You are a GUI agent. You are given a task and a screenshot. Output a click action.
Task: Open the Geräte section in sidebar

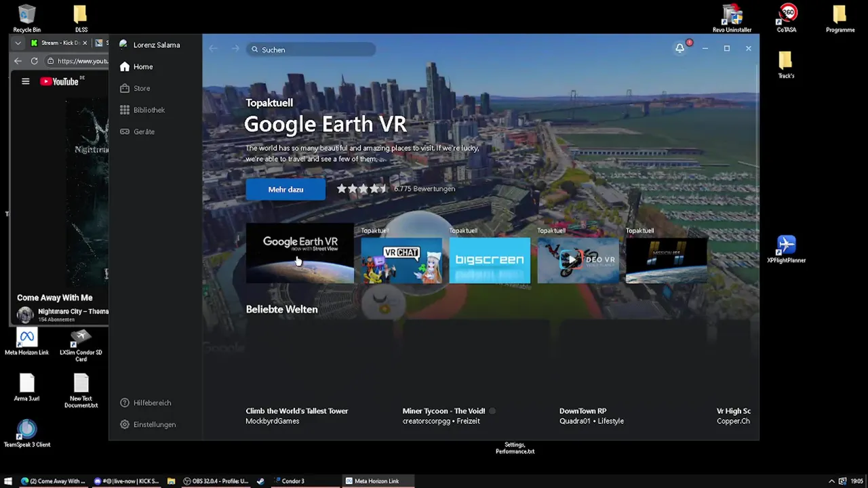[x=137, y=131]
